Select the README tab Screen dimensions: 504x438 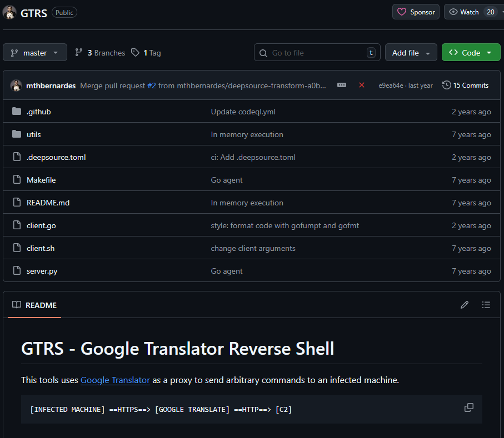(x=34, y=305)
